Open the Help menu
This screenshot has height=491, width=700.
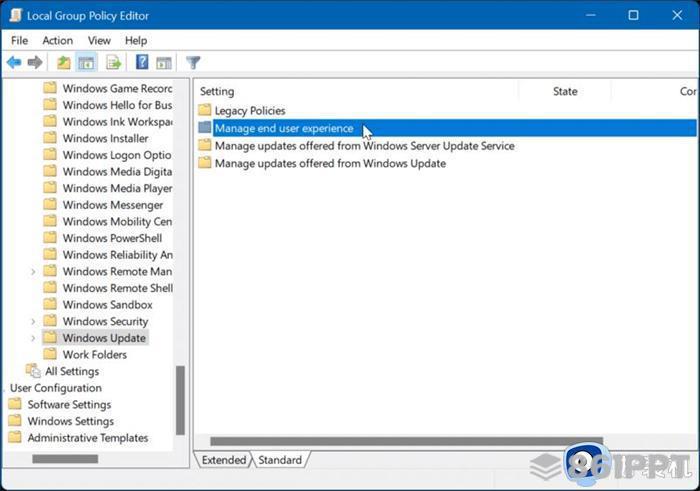[x=136, y=41]
